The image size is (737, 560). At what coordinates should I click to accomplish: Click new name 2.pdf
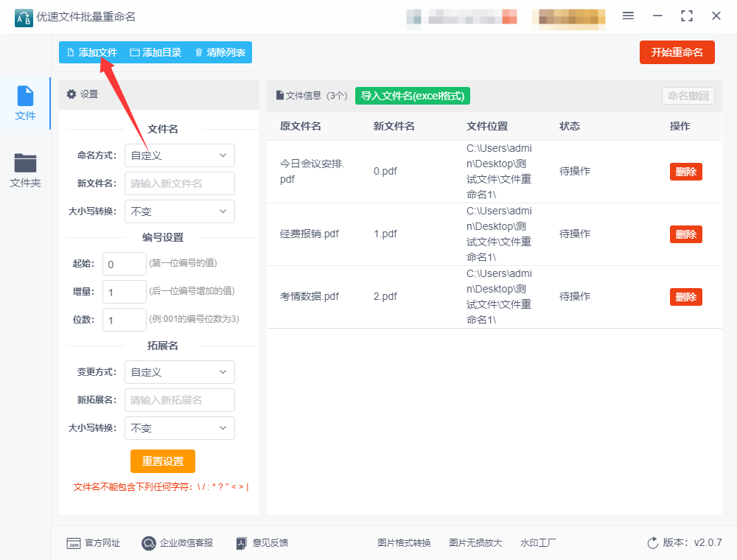pyautogui.click(x=385, y=296)
